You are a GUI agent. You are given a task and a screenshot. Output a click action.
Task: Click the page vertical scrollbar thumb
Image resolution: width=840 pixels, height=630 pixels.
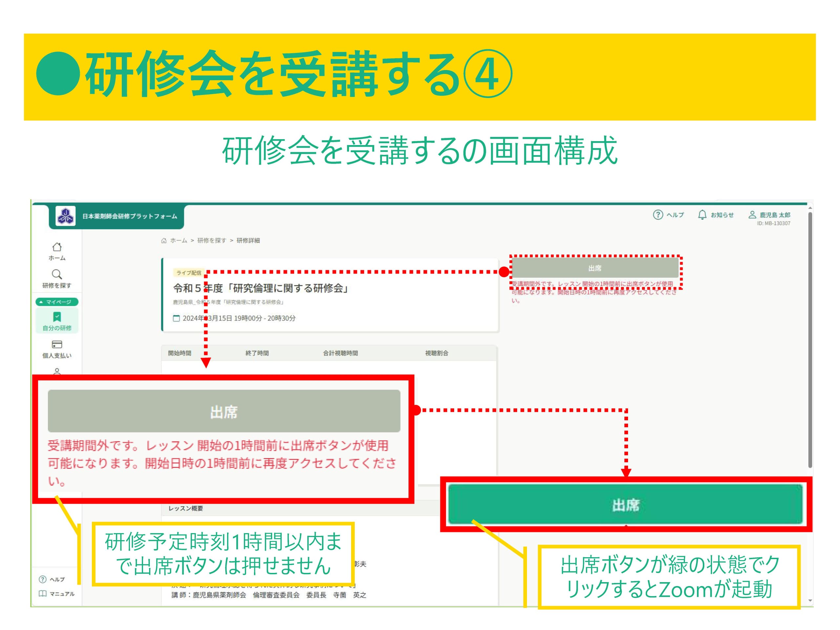click(x=810, y=340)
